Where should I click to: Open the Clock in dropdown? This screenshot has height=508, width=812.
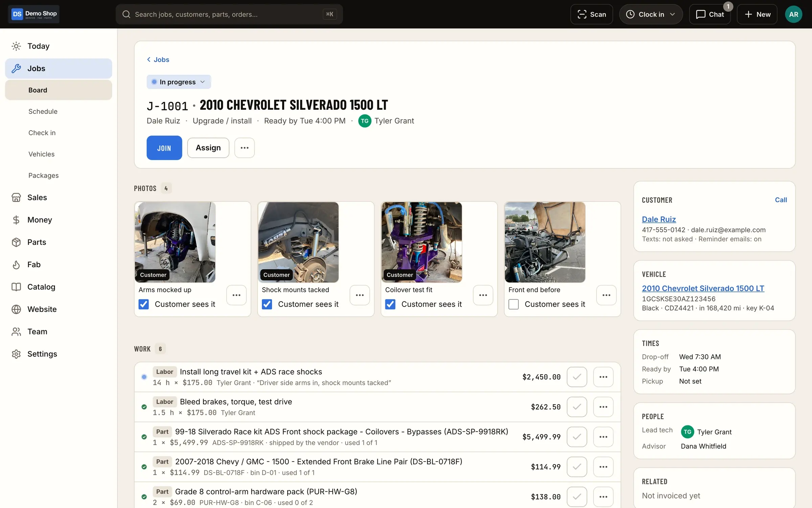pyautogui.click(x=651, y=14)
